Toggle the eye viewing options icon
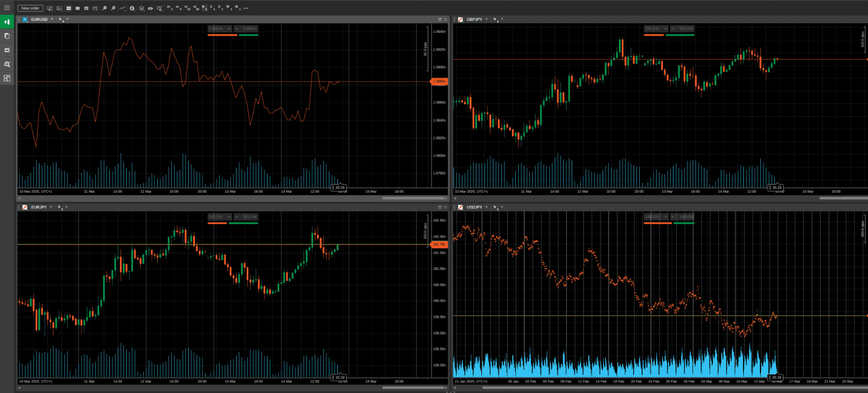Image resolution: width=868 pixels, height=393 pixels. point(150,8)
